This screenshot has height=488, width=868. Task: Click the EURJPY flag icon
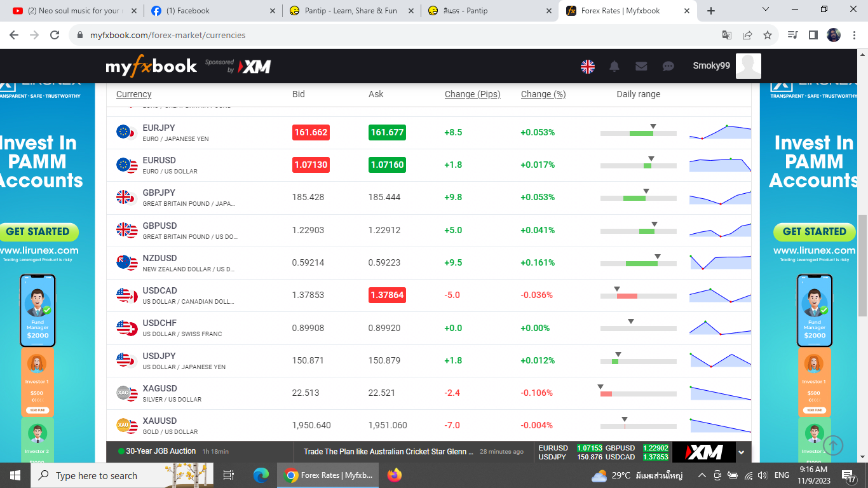pos(126,132)
